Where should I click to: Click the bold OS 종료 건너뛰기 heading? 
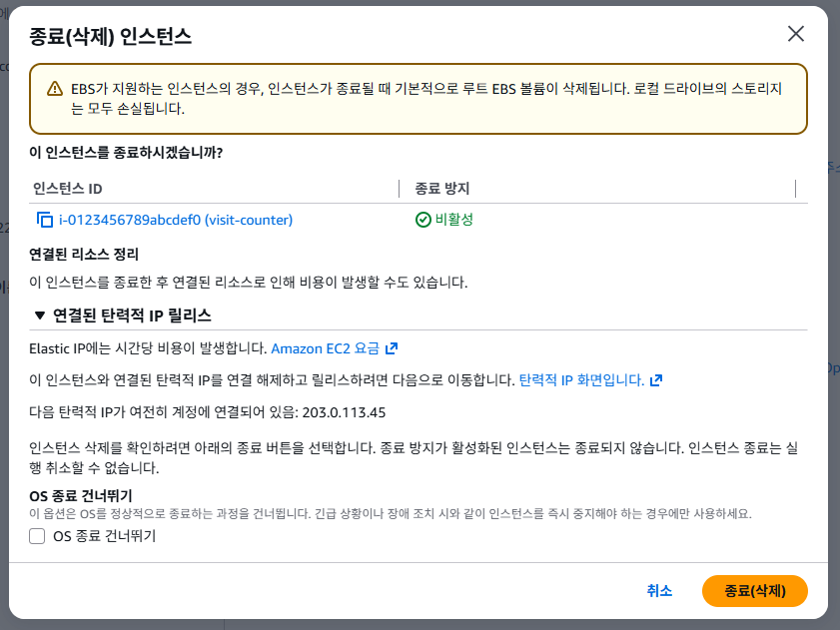pyautogui.click(x=81, y=496)
